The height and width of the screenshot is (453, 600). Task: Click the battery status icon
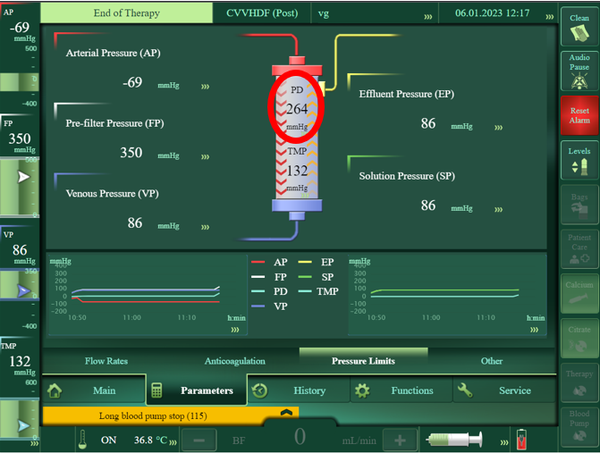pos(519,438)
